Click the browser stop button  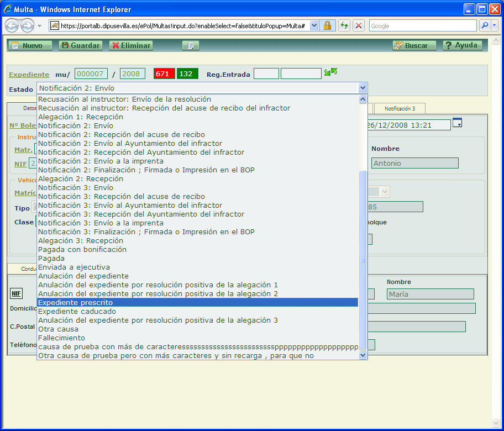pos(359,26)
